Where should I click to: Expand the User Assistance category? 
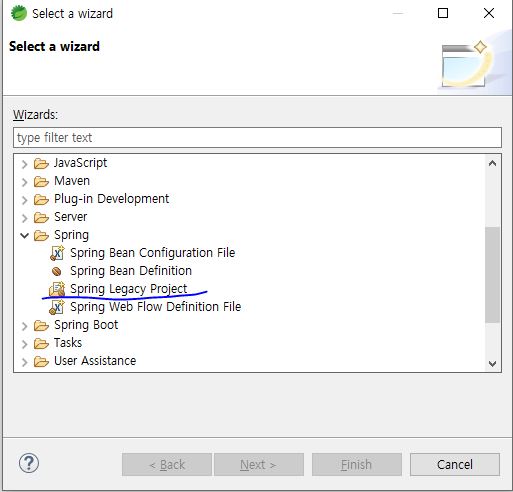click(24, 362)
